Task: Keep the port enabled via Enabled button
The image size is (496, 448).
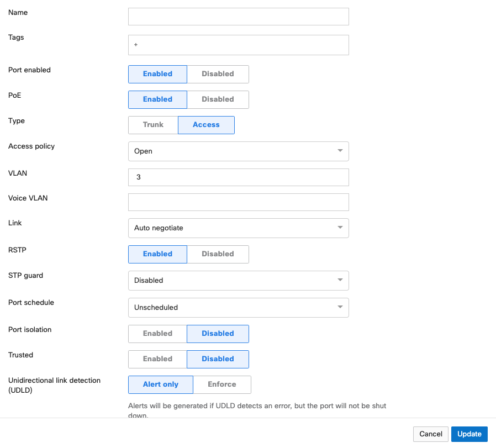Action: tap(157, 73)
